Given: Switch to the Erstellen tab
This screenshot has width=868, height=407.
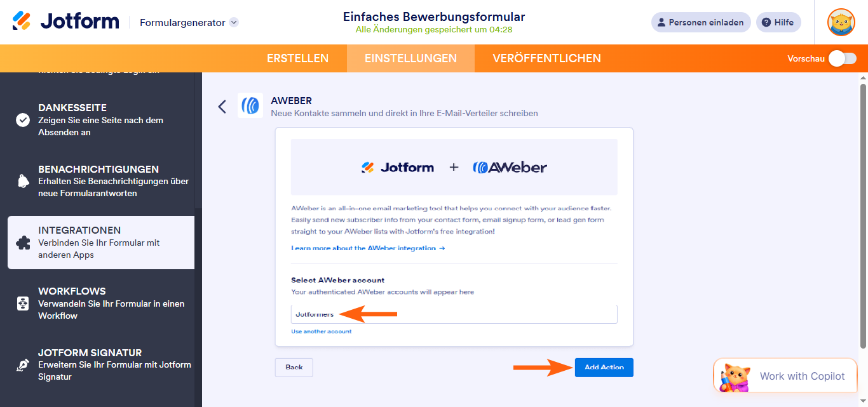Looking at the screenshot, I should pos(297,58).
